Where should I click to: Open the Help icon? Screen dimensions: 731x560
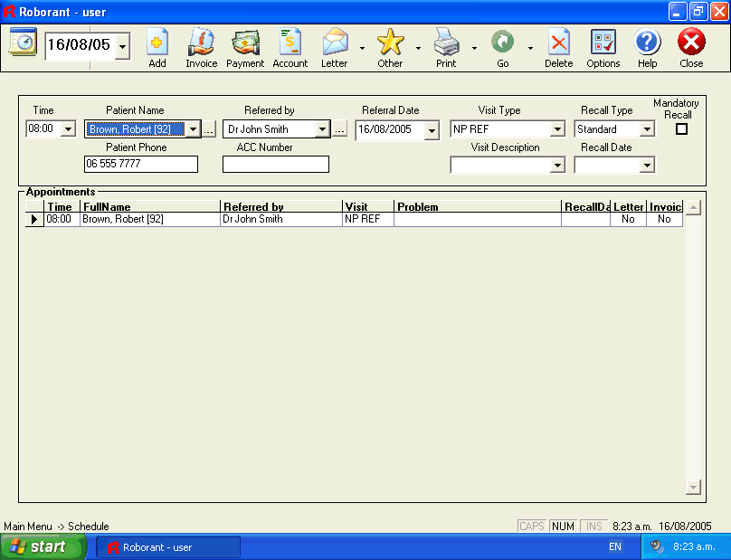(648, 43)
